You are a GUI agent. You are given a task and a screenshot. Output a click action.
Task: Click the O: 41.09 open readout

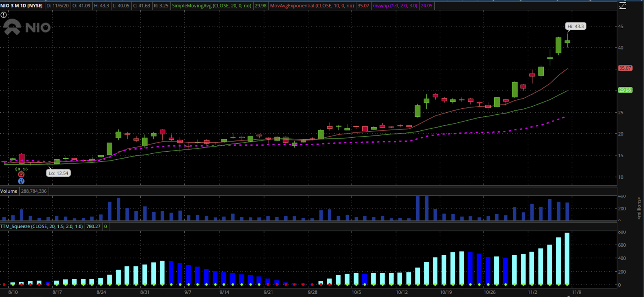click(81, 6)
